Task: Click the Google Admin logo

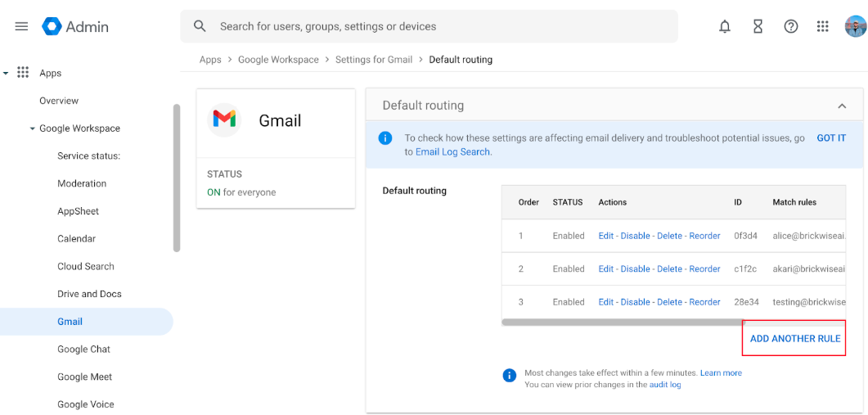Action: (x=75, y=26)
